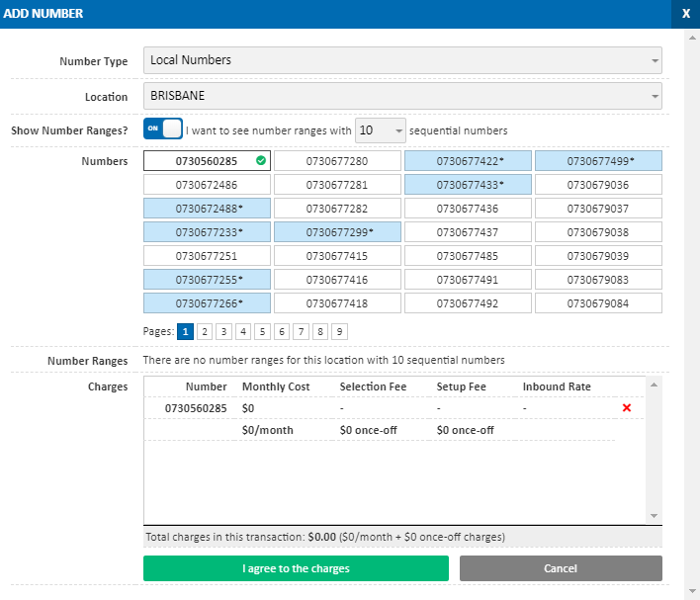
Task: Select number 0730677491
Action: click(x=468, y=280)
